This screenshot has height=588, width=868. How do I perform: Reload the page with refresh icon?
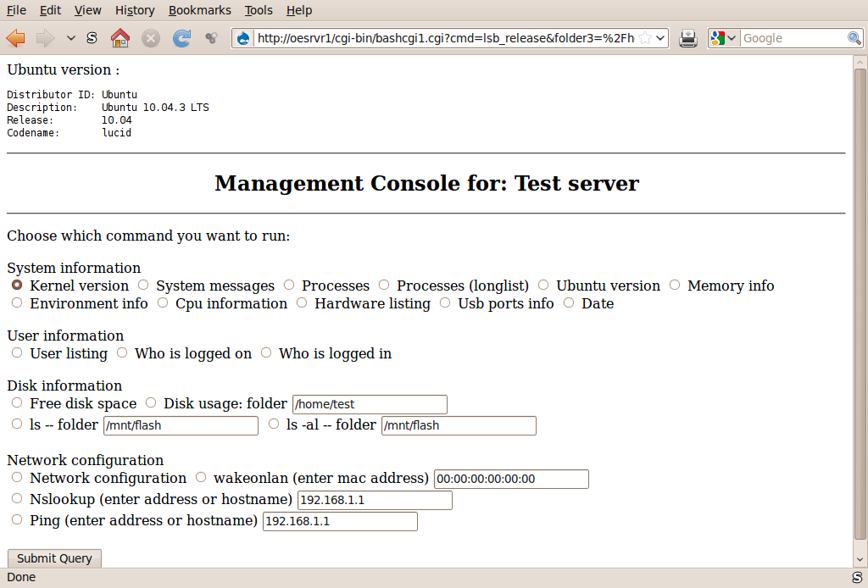pyautogui.click(x=181, y=38)
